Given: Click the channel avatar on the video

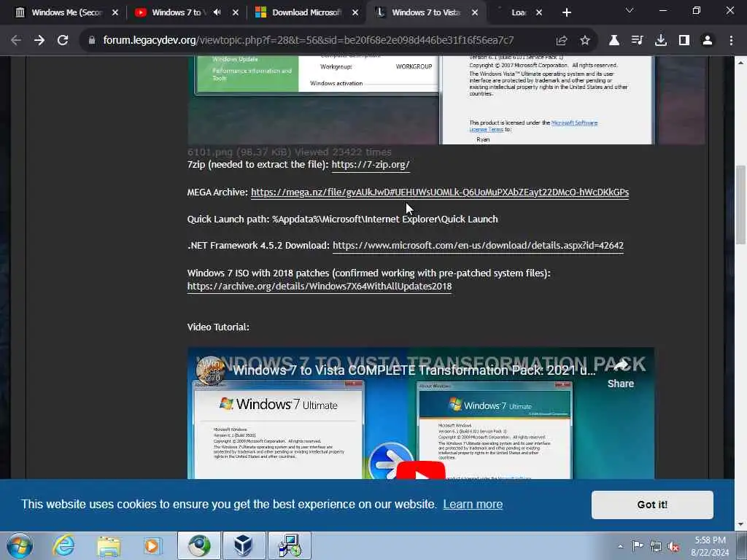Looking at the screenshot, I should (x=210, y=370).
